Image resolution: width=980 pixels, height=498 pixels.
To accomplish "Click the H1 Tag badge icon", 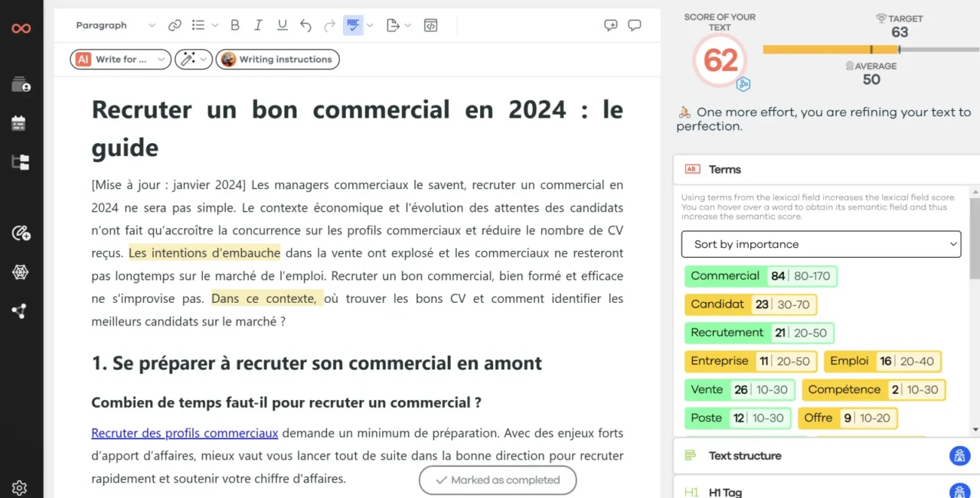I will coord(959,492).
